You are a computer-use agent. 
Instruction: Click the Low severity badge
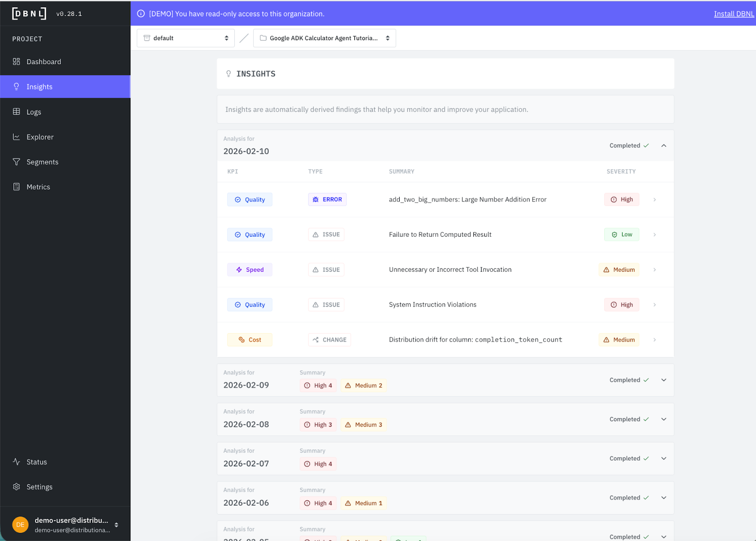(622, 234)
